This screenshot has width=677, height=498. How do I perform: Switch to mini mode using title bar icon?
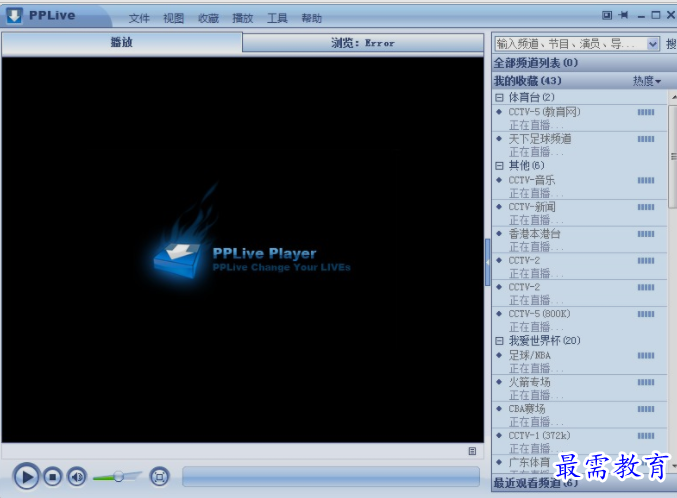pyautogui.click(x=607, y=15)
